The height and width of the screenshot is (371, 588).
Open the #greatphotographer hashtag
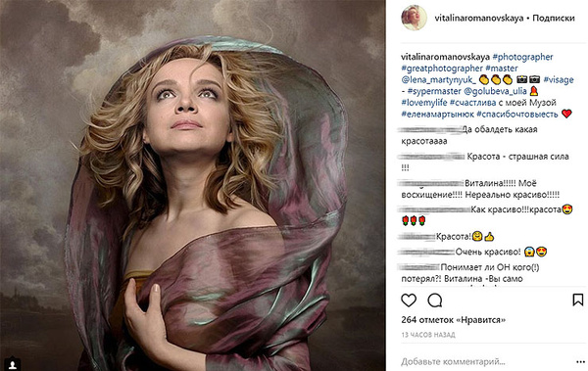pos(442,69)
